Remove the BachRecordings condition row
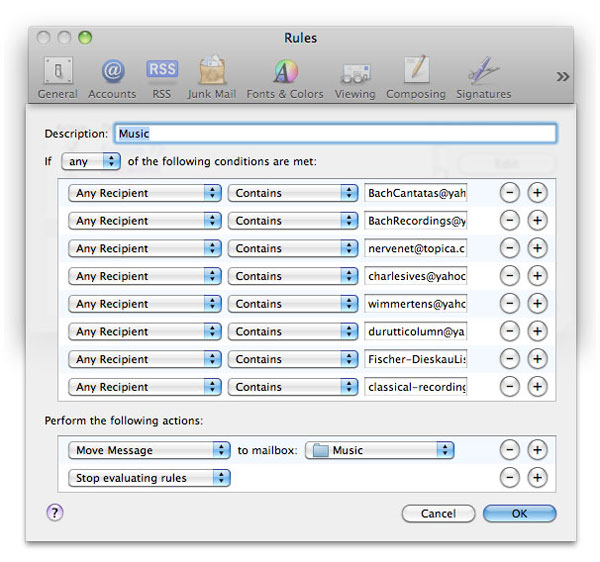Viewport: 600px width, 562px height. coord(510,220)
